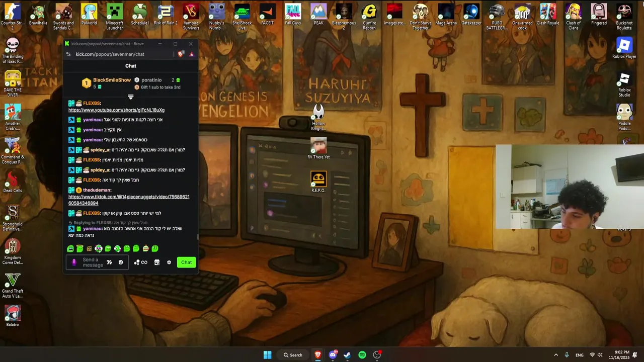Viewport: 644px width, 362px height.
Task: Open the Palworld desktop shortcut
Action: point(89,15)
